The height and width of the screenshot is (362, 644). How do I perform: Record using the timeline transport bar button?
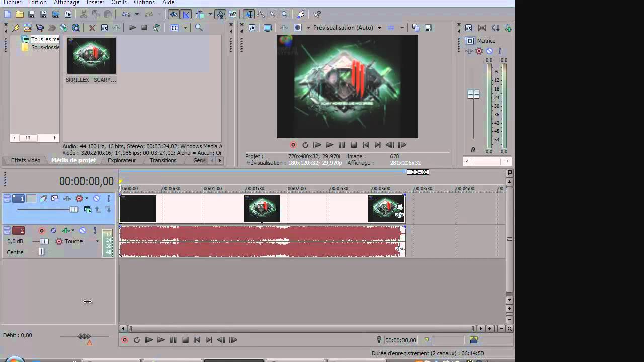[x=125, y=340]
